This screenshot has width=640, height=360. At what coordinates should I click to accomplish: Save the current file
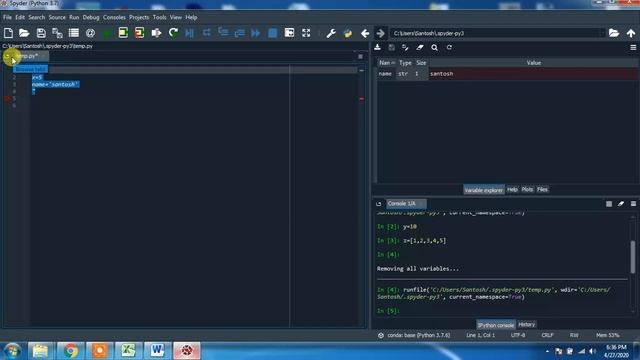(41, 33)
